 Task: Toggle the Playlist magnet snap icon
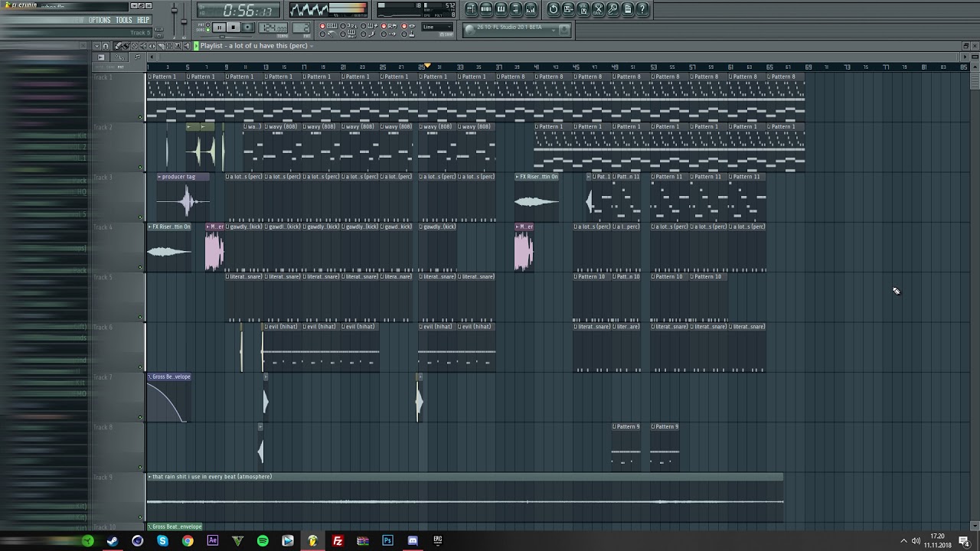106,46
